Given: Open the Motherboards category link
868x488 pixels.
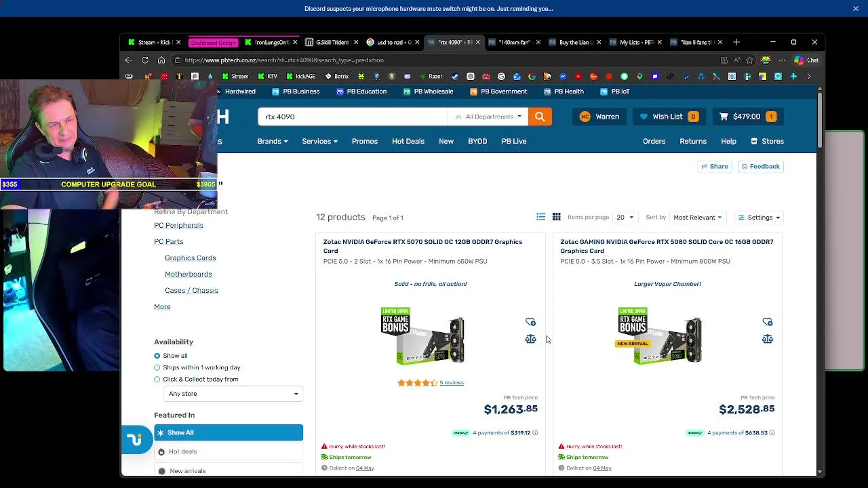Looking at the screenshot, I should tap(188, 274).
